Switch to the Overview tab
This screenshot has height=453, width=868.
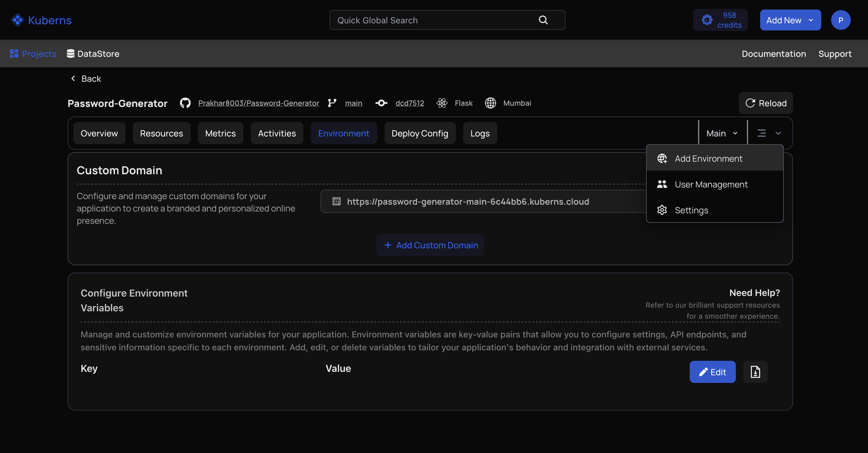[x=99, y=133]
